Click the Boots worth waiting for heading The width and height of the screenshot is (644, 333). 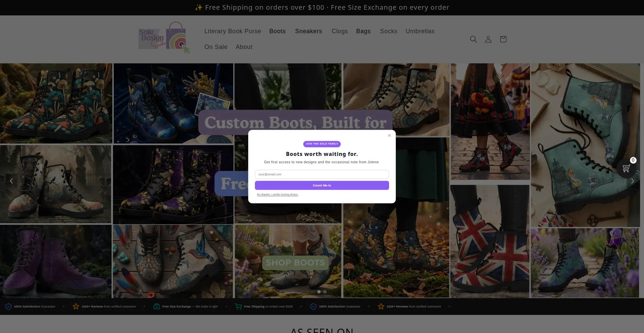tap(322, 154)
